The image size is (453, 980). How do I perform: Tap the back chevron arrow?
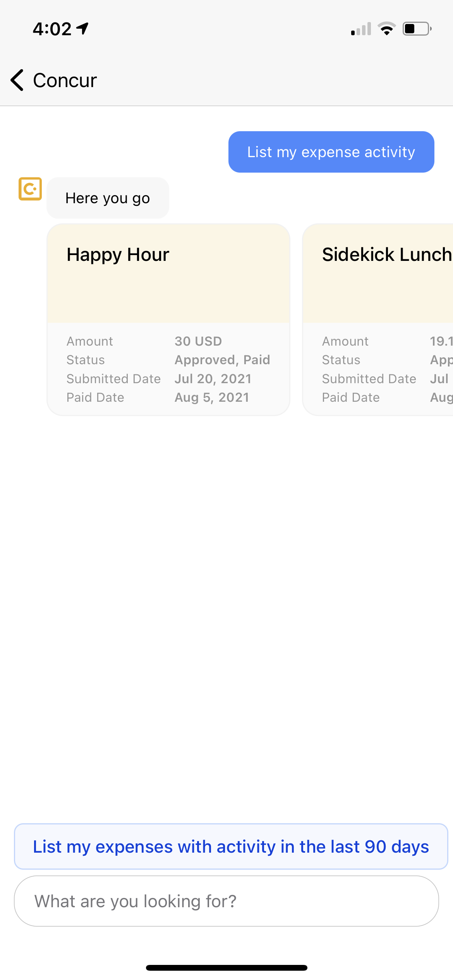(17, 80)
